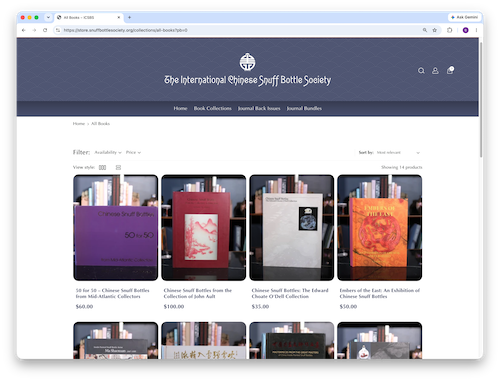Go back in browser history
The image size is (500, 381).
tap(24, 30)
